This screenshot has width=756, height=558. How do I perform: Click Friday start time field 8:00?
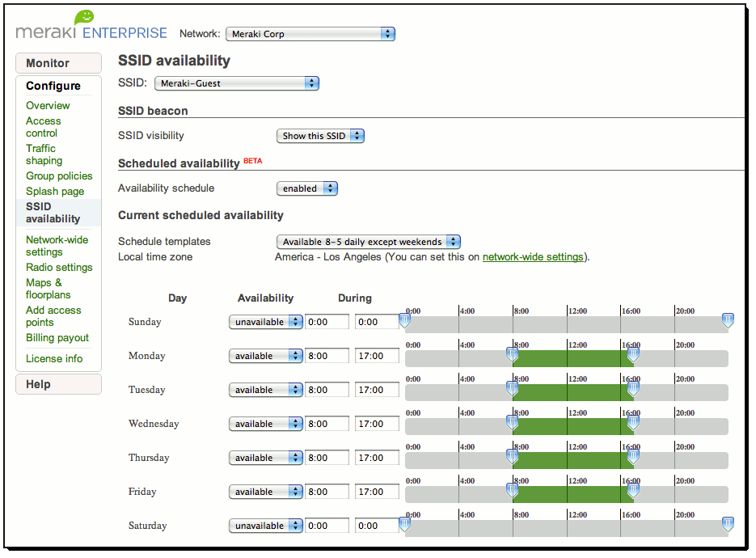coord(327,492)
